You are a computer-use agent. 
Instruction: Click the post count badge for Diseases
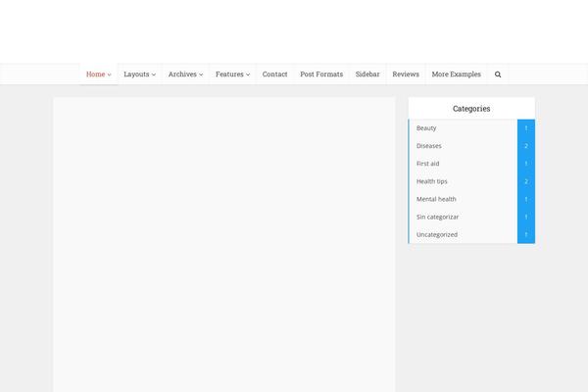point(526,146)
